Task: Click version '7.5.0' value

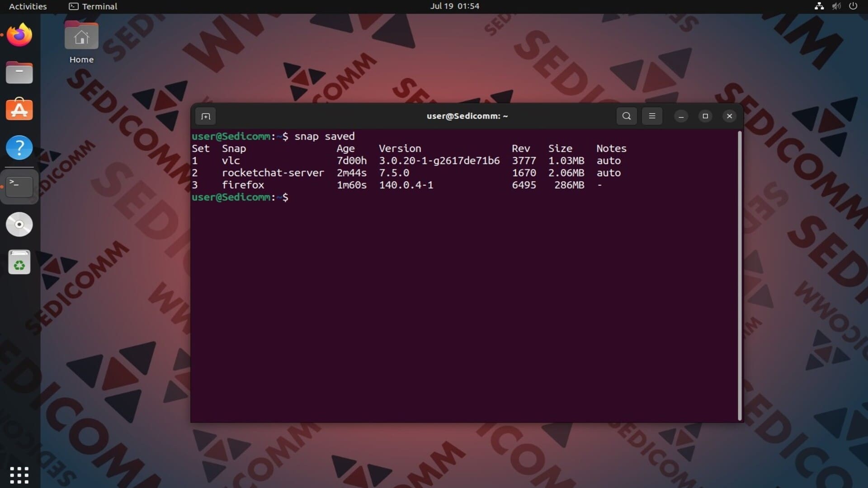Action: (x=394, y=173)
